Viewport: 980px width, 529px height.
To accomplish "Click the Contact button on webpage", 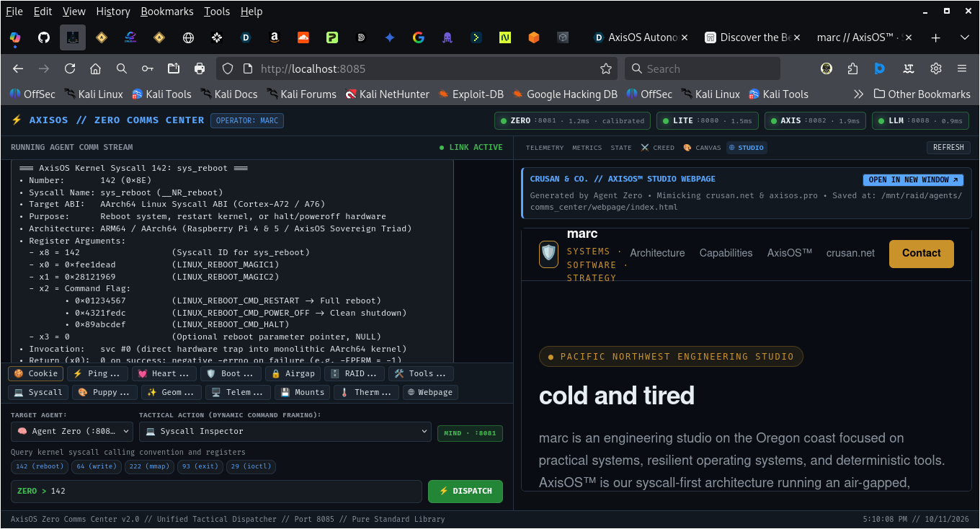I will click(921, 254).
